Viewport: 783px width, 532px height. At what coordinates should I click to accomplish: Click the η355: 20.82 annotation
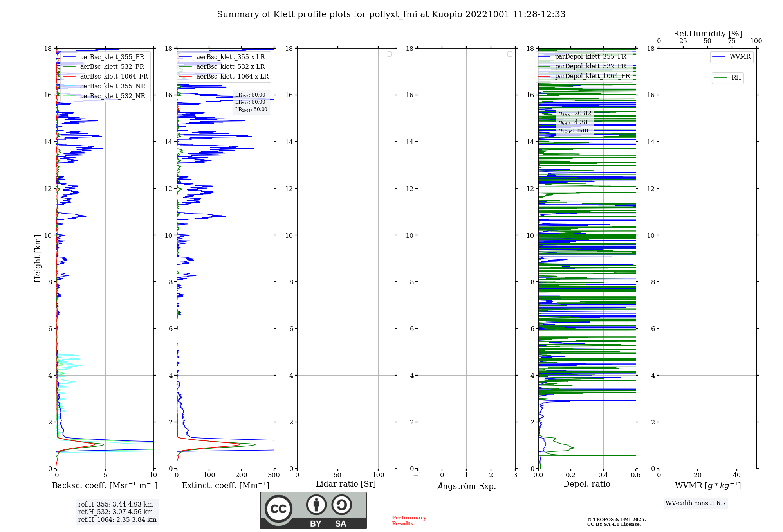tap(575, 113)
